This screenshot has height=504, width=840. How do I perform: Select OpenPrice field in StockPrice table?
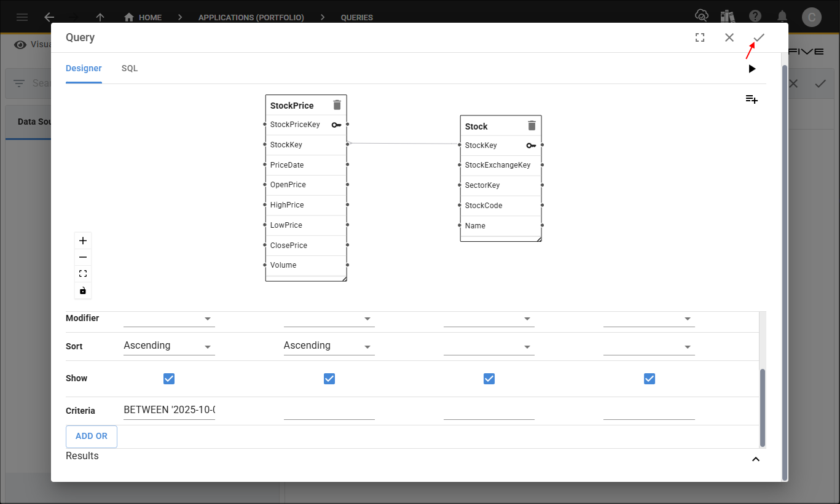(x=306, y=185)
